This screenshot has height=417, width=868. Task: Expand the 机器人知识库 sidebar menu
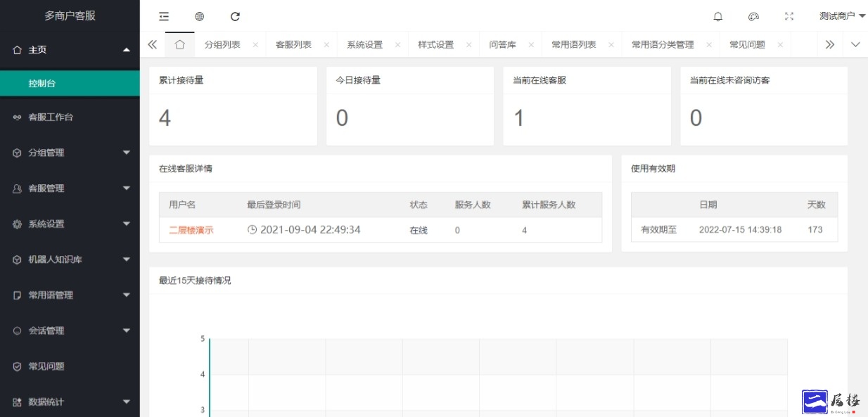pyautogui.click(x=70, y=259)
